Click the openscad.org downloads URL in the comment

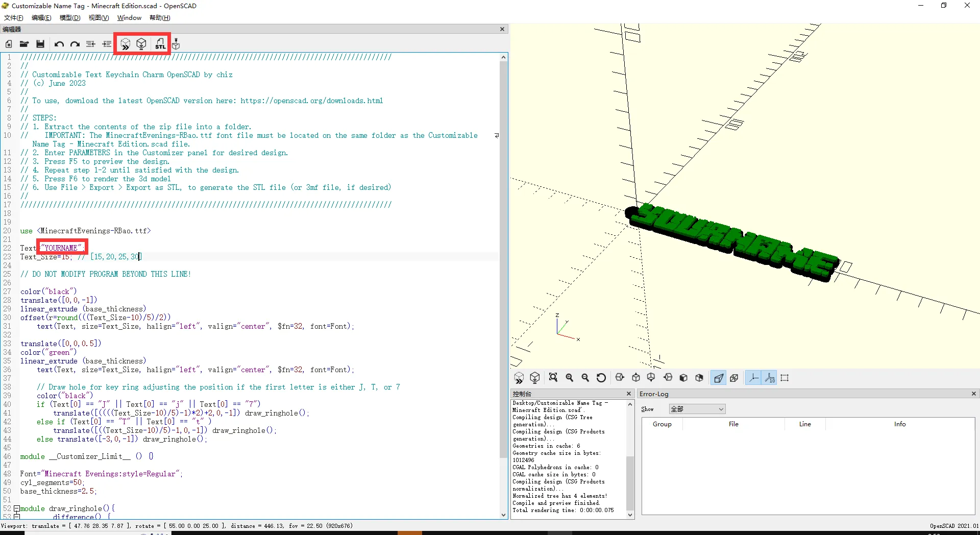click(312, 101)
